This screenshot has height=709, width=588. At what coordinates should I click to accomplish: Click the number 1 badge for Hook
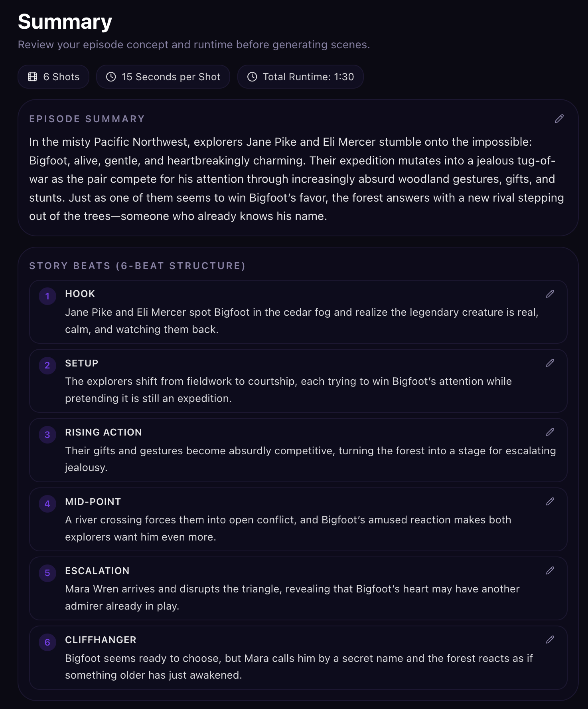tap(47, 296)
